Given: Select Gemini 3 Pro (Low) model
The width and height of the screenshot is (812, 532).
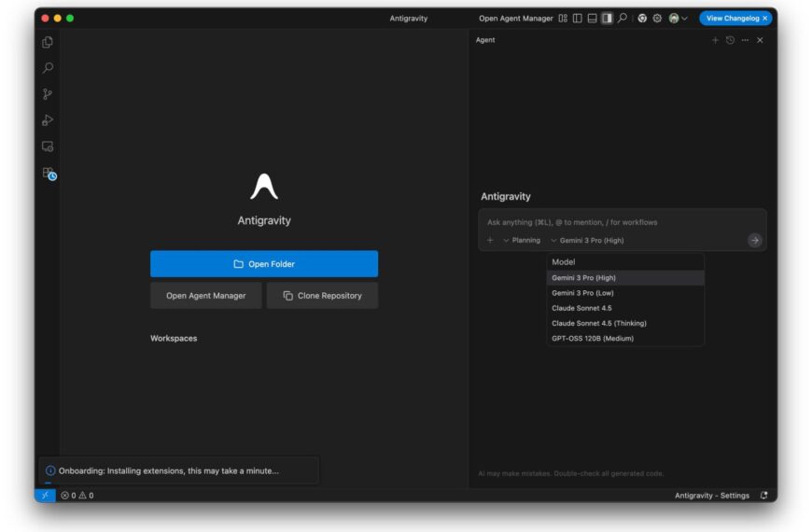Looking at the screenshot, I should 625,293.
